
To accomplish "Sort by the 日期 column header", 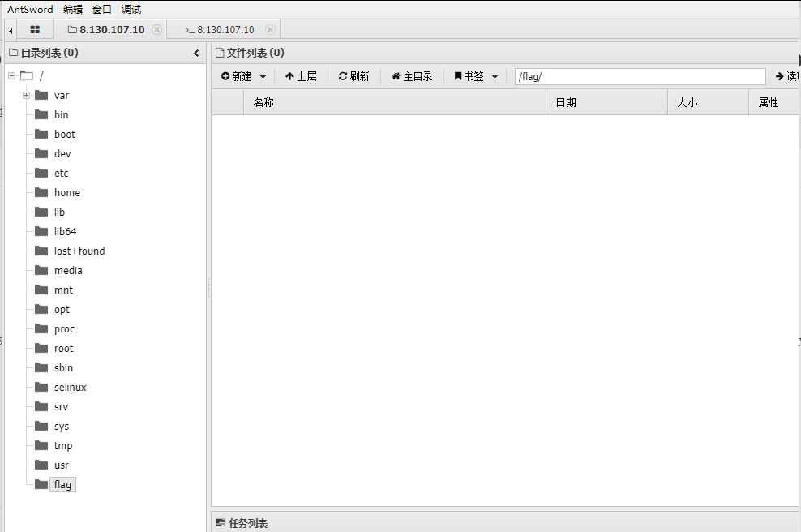I will (607, 102).
